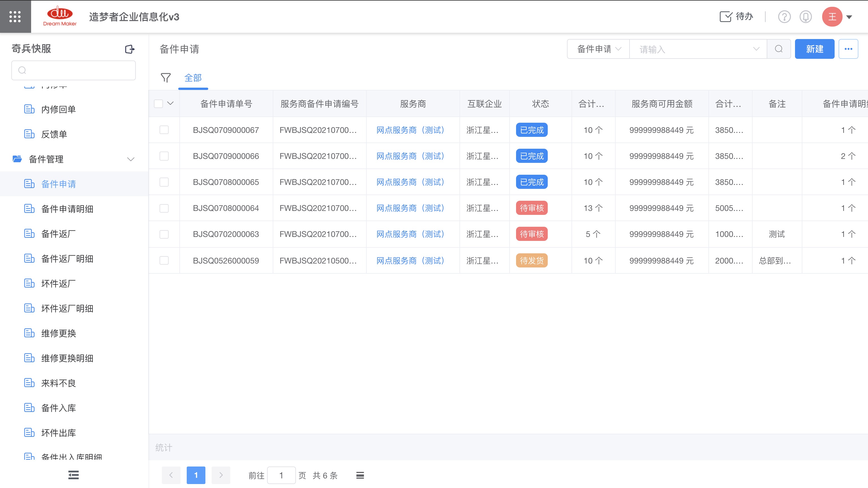Click the 备件管理 folder icon
Image resolution: width=868 pixels, height=488 pixels.
17,159
